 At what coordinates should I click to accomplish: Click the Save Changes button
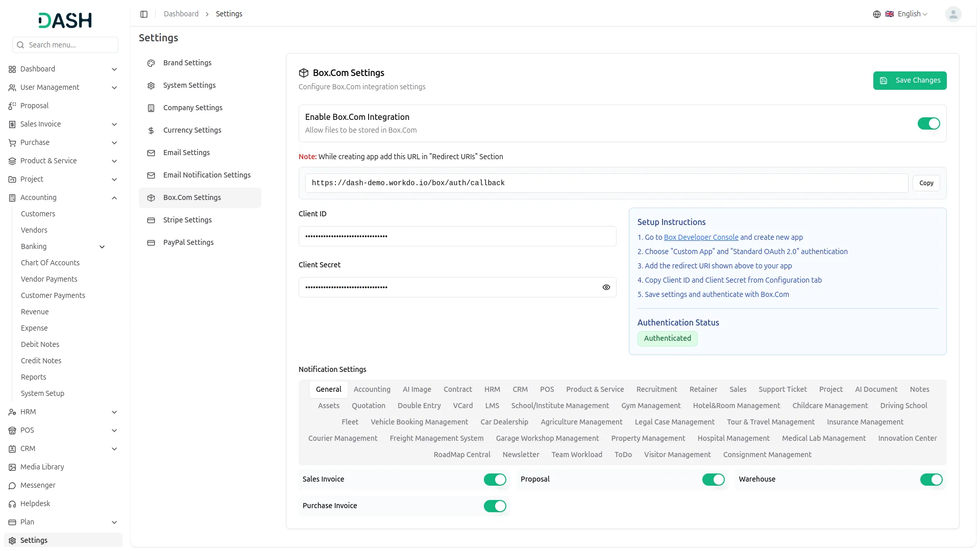click(910, 81)
